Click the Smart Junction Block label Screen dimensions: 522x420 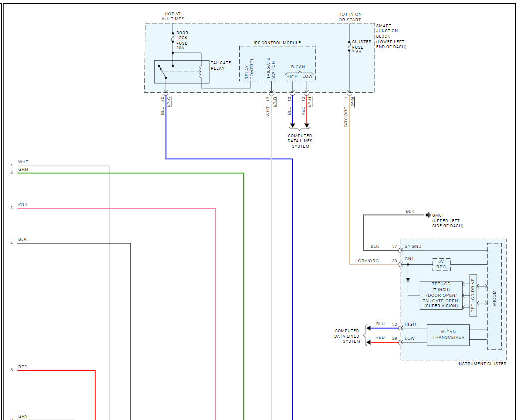391,36
